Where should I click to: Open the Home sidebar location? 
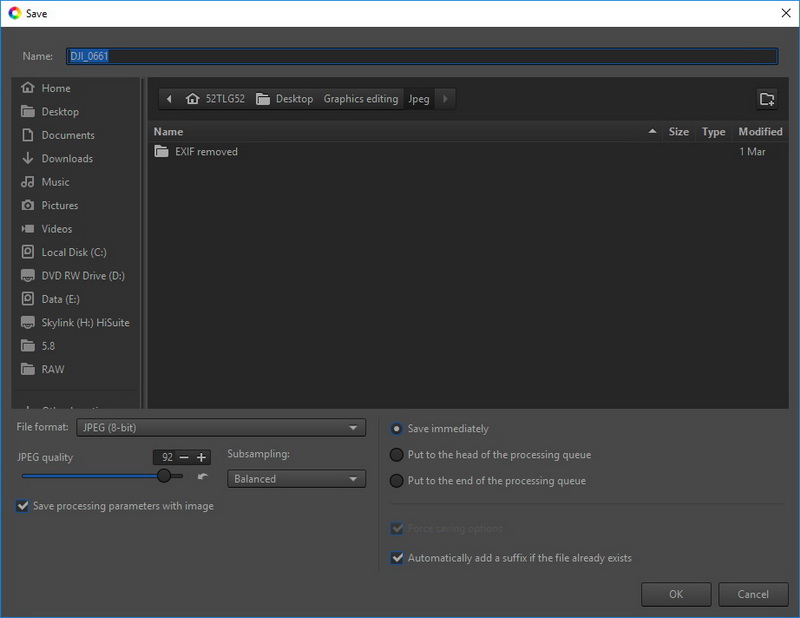click(x=55, y=88)
